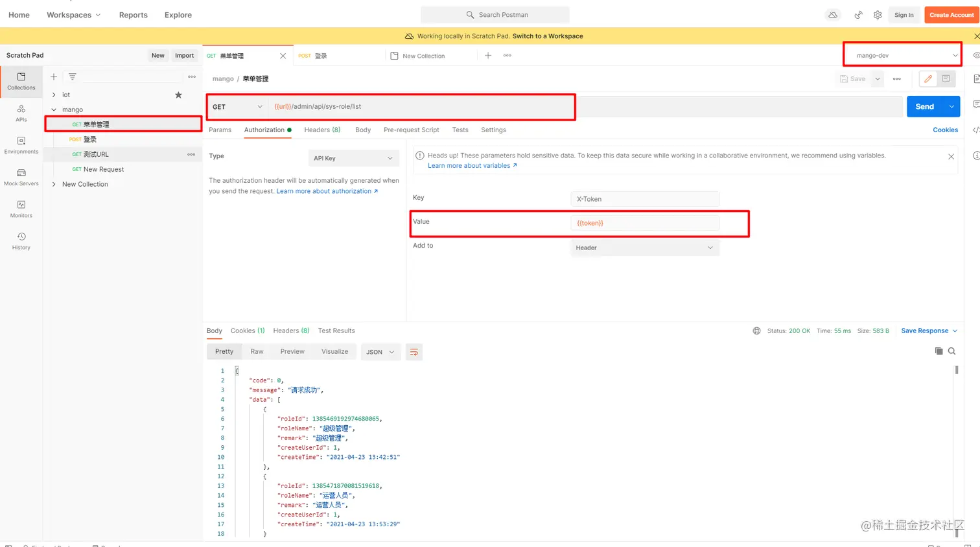
Task: Search within the response body
Action: [x=951, y=351]
